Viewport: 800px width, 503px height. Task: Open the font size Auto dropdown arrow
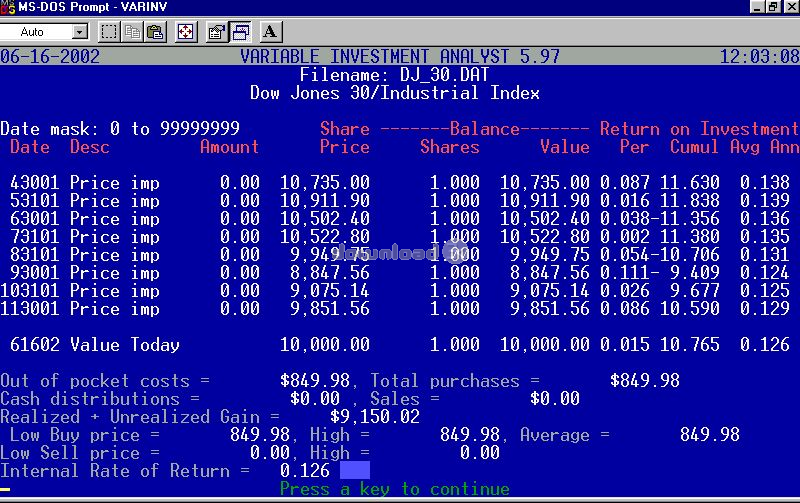click(80, 32)
